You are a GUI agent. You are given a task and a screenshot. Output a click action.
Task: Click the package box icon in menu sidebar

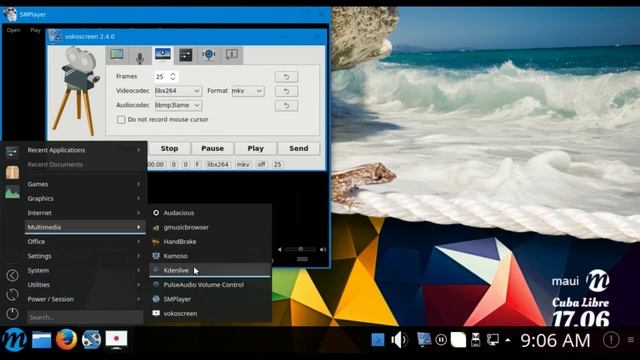[x=12, y=172]
